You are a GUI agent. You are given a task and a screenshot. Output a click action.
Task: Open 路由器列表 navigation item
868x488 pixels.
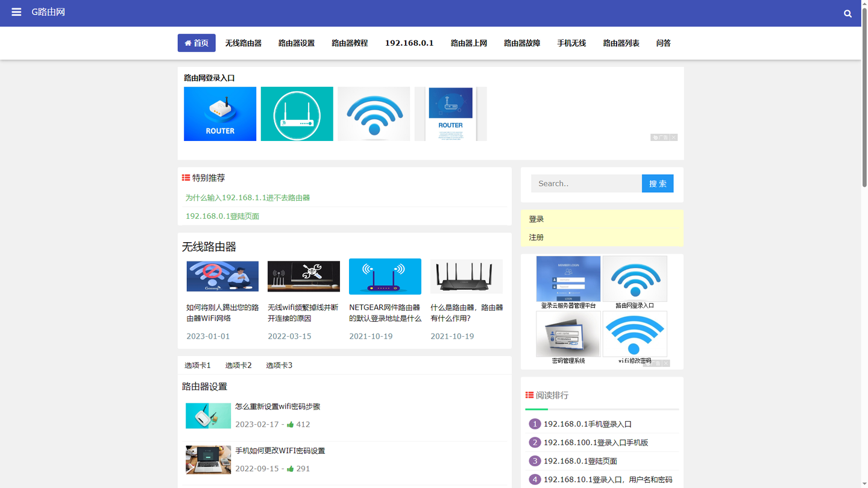click(621, 43)
